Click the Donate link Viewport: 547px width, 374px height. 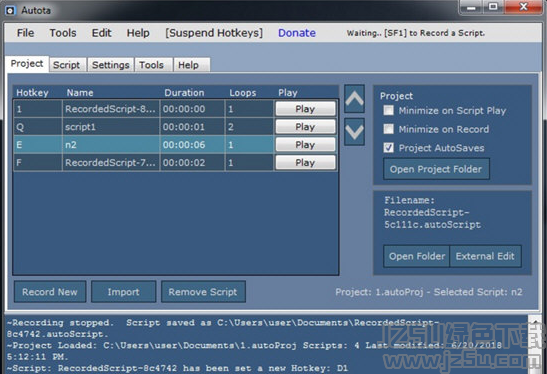coord(297,33)
